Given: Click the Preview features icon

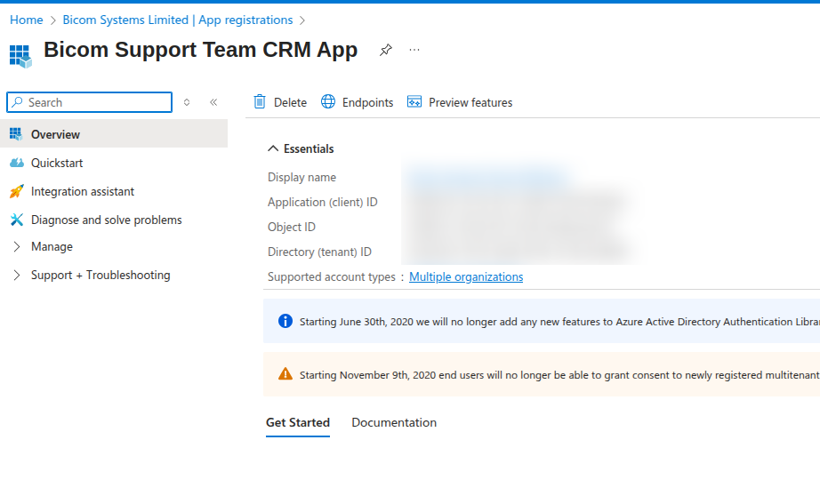Looking at the screenshot, I should (x=414, y=101).
